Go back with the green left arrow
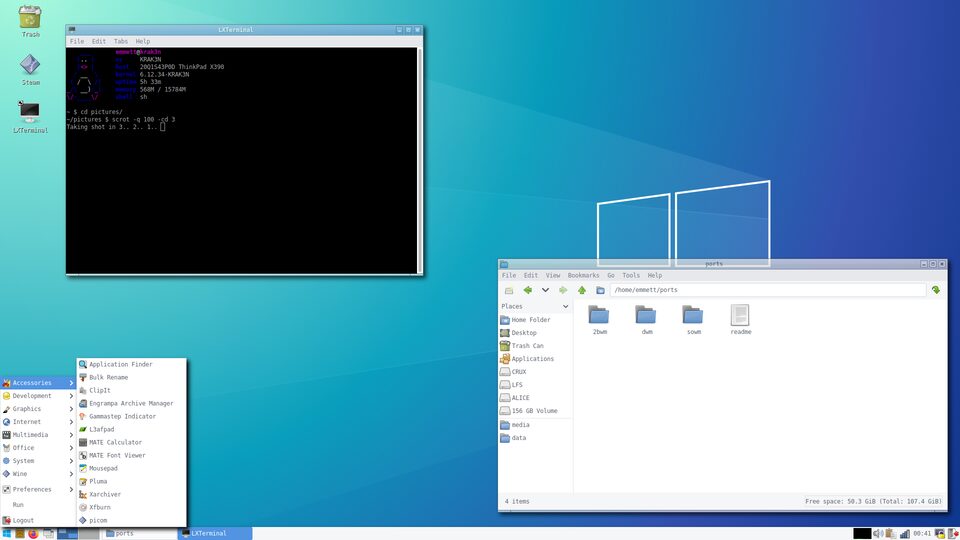 [528, 290]
